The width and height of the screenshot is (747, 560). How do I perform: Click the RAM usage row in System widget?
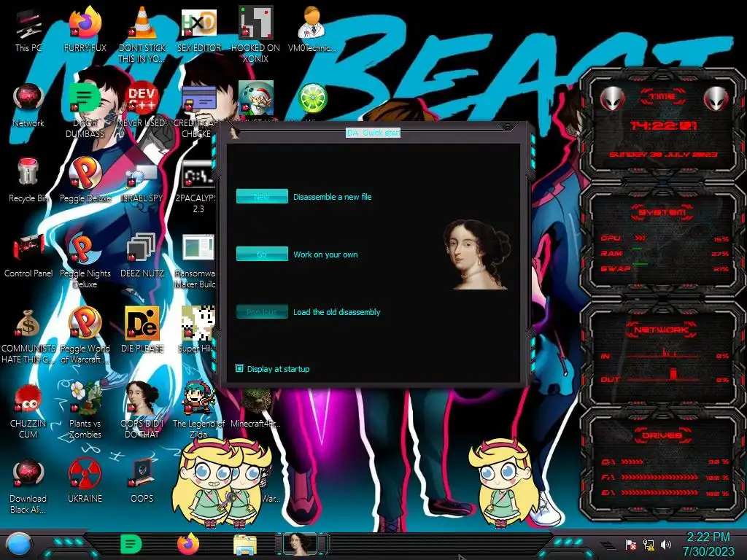pos(665,253)
